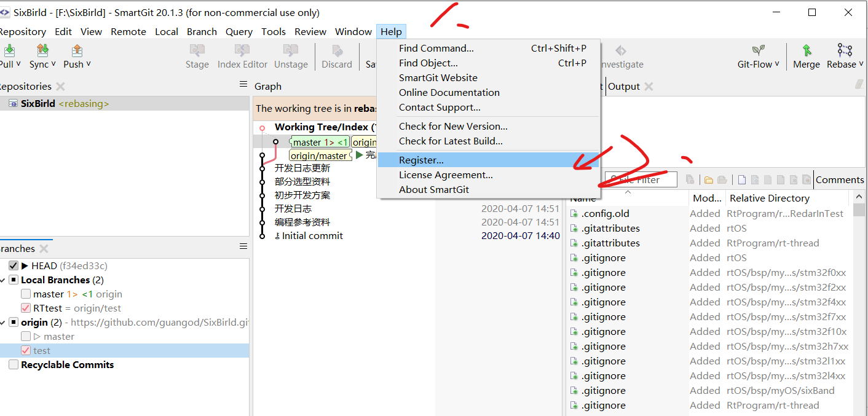Click Check for New Version

pyautogui.click(x=452, y=126)
